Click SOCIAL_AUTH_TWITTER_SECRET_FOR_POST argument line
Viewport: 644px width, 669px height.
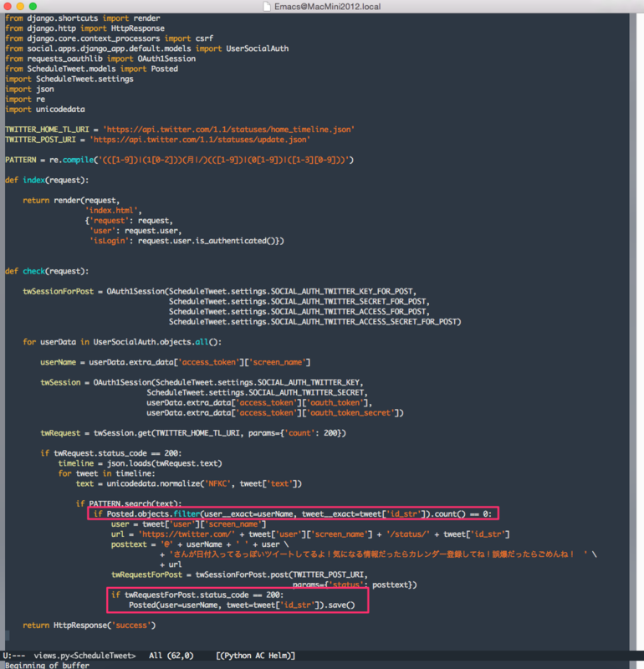pos(299,302)
